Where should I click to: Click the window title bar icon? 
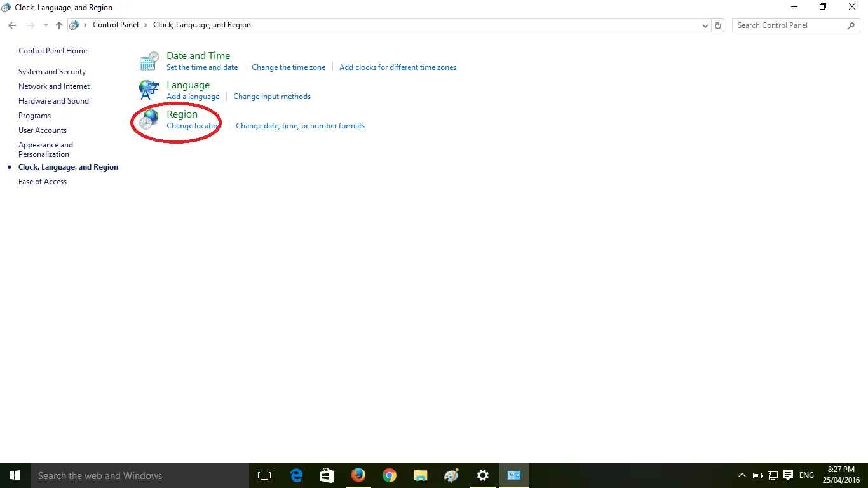point(6,8)
